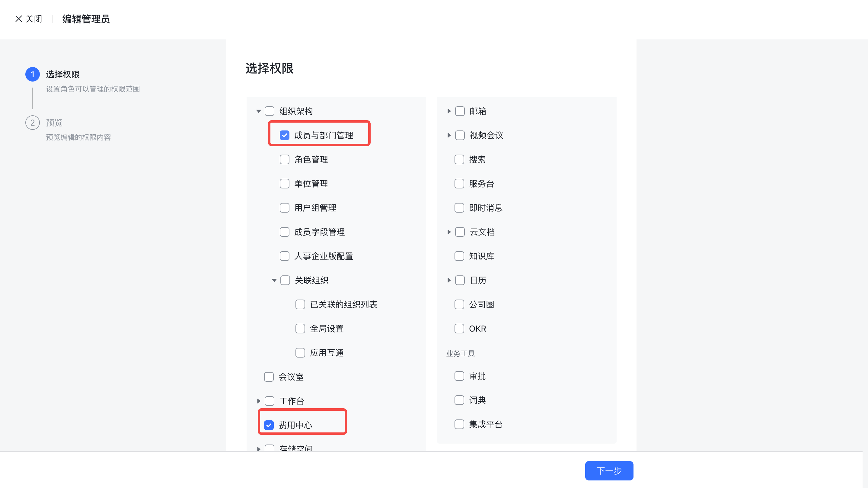Tick the 审批 checkbox
868x488 pixels.
459,376
